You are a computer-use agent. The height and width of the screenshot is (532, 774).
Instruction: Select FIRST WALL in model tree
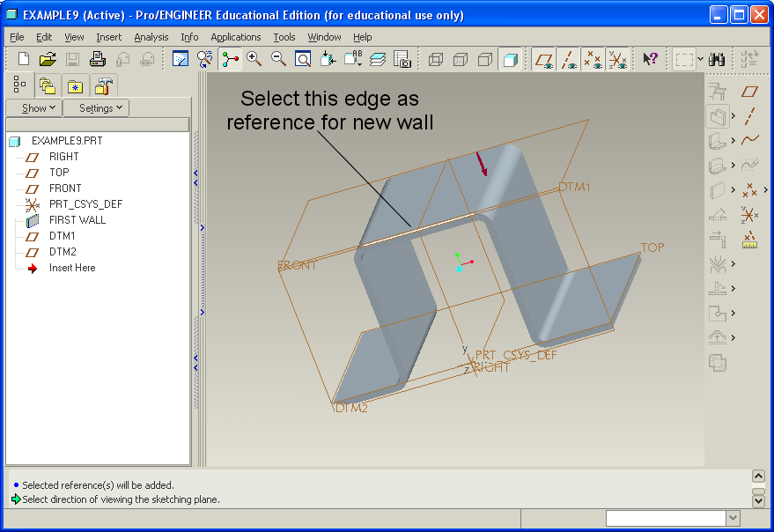pos(77,220)
